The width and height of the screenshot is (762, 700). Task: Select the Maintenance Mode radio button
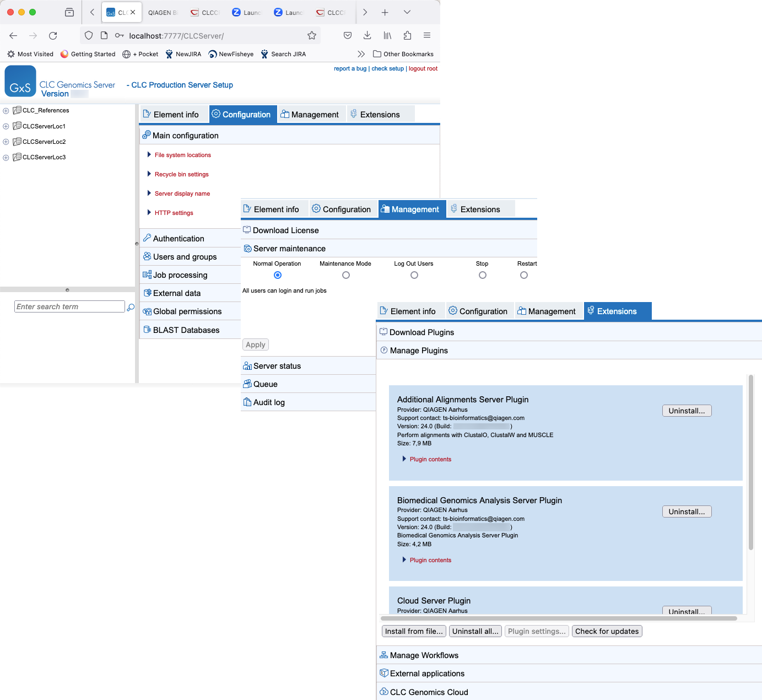(345, 275)
